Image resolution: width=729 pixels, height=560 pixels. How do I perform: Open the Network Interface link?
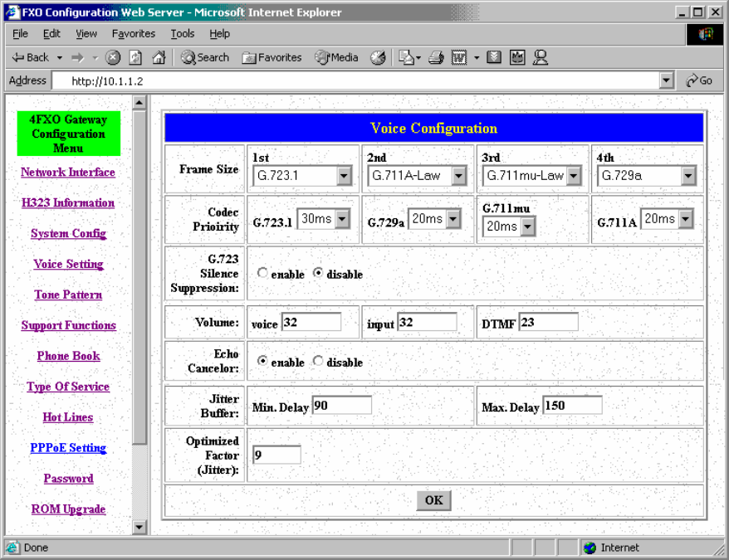click(68, 173)
